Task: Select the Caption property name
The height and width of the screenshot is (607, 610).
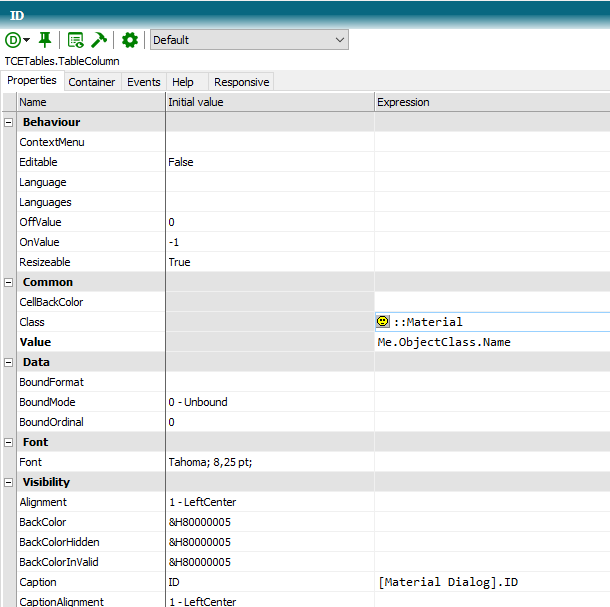Action: point(38,582)
